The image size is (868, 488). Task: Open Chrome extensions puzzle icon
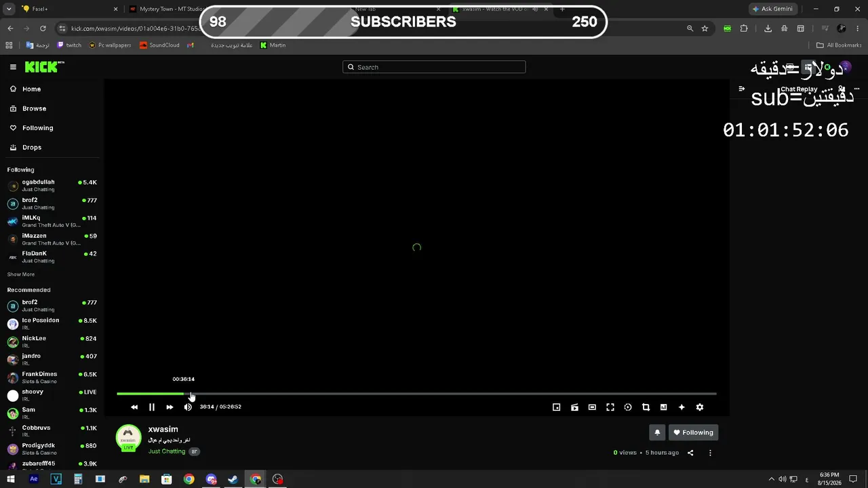[744, 28]
